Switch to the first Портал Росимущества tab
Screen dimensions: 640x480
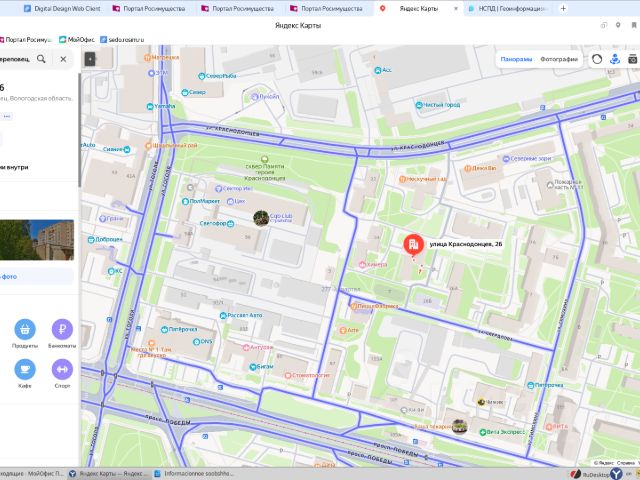pyautogui.click(x=149, y=8)
